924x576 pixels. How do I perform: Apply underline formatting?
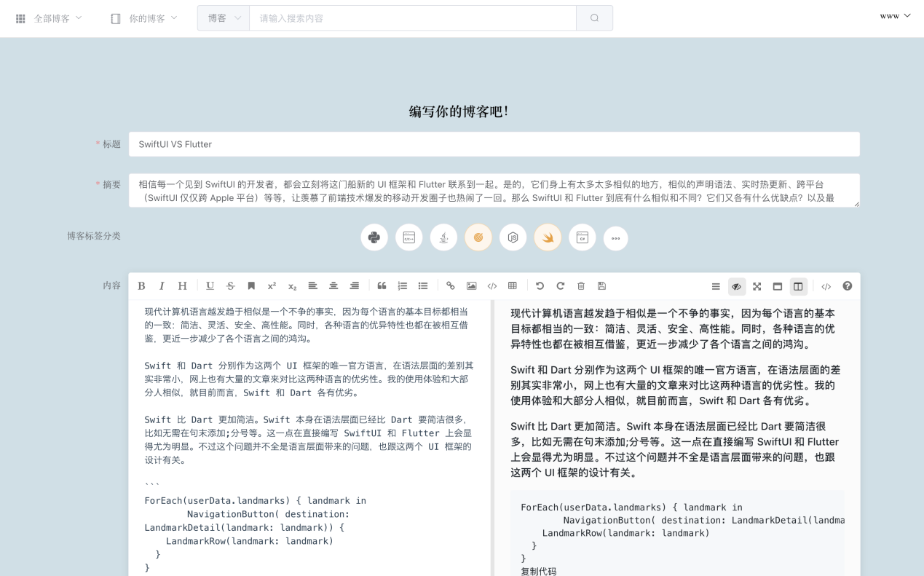210,286
